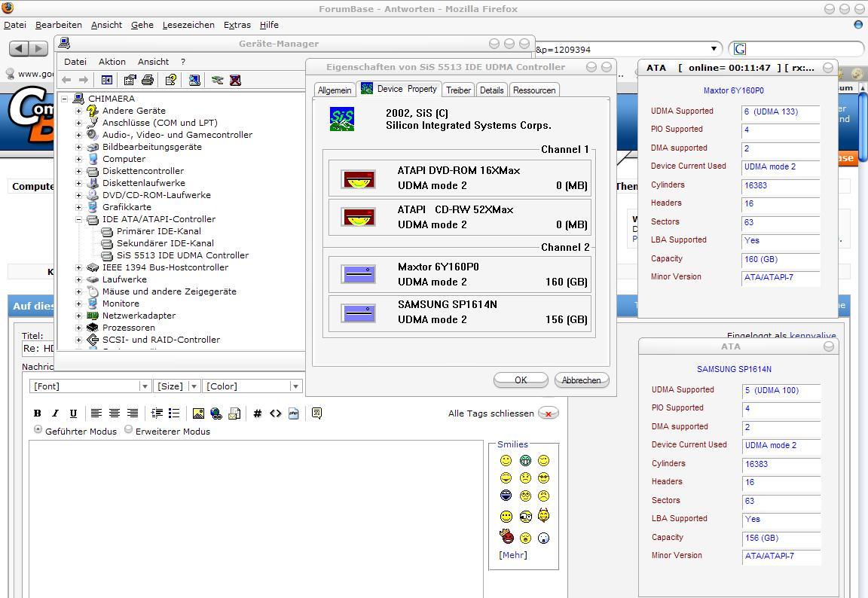Screen dimensions: 868x598
Task: Click the align left icon in editor
Action: point(96,413)
